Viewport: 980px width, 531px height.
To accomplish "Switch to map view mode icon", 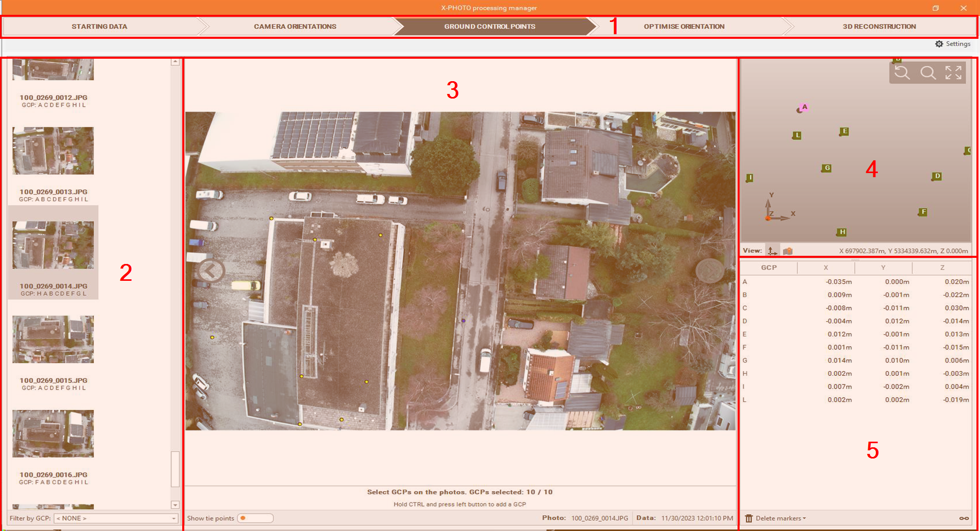I will [x=788, y=251].
